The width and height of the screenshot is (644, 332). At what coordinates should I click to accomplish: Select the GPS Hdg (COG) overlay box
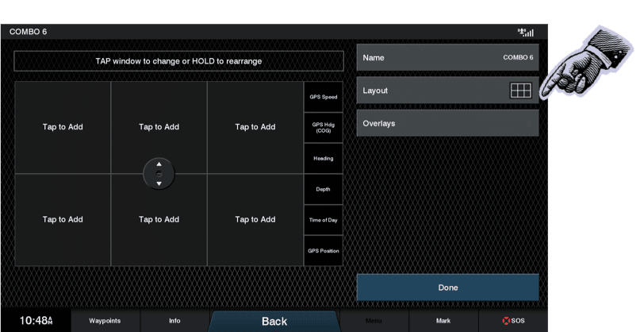(x=324, y=127)
